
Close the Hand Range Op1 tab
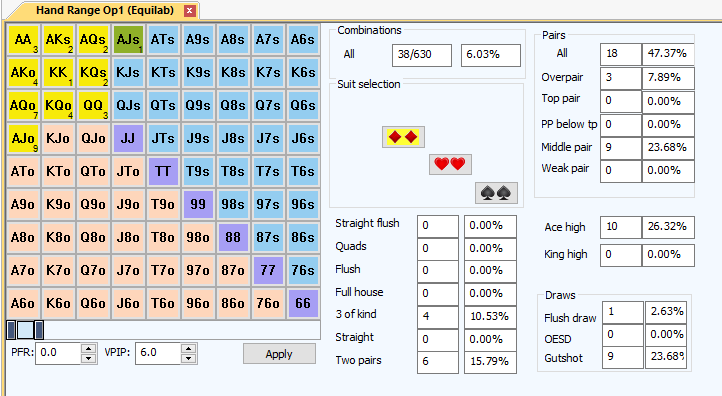(x=189, y=11)
